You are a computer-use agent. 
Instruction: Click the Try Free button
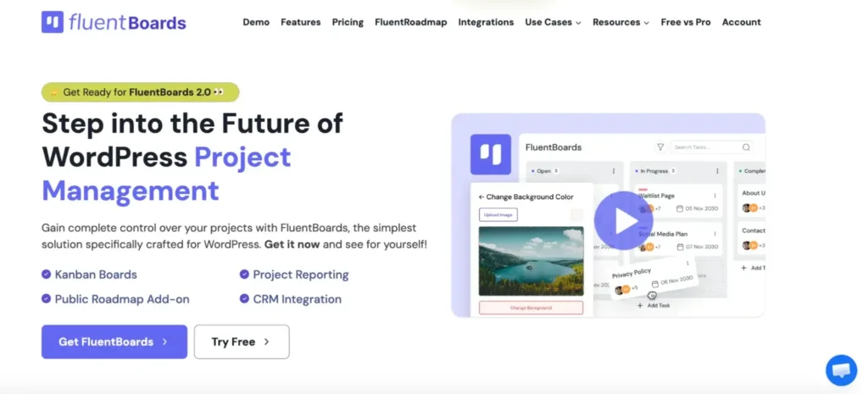(x=241, y=341)
